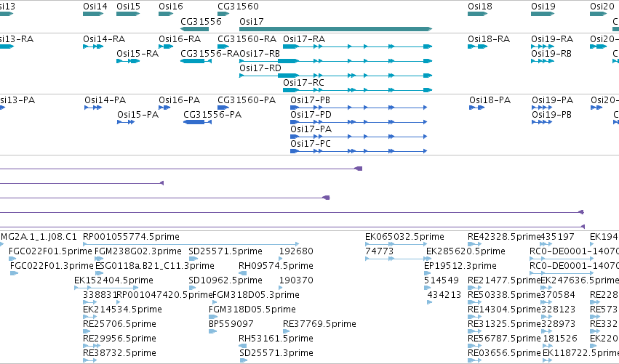Open EST EK065032.5prime
The height and width of the screenshot is (364, 619).
click(x=404, y=237)
